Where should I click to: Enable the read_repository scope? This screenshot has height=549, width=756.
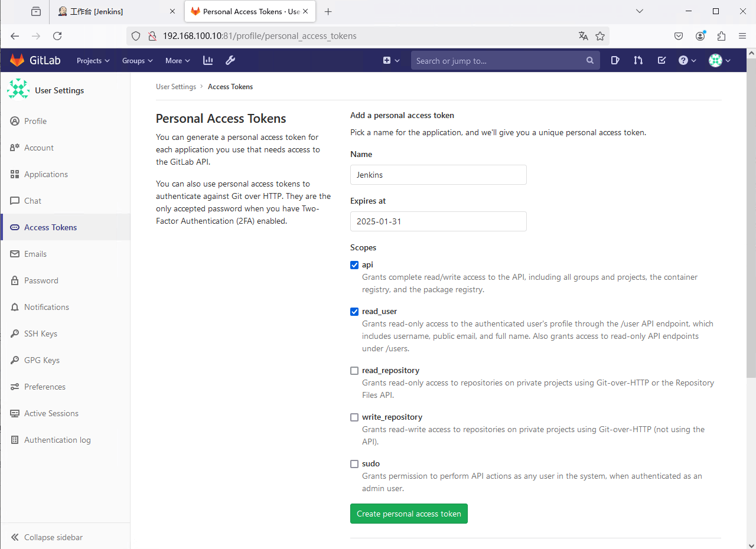354,371
